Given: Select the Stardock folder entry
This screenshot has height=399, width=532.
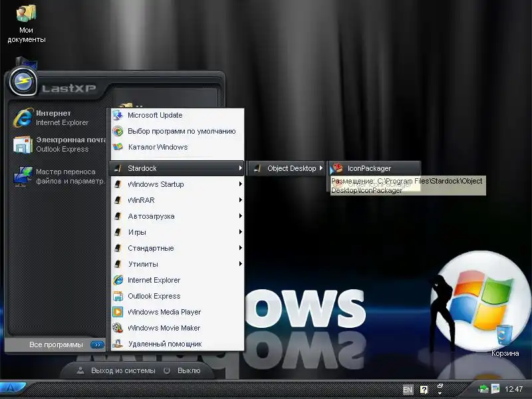Looking at the screenshot, I should [177, 168].
